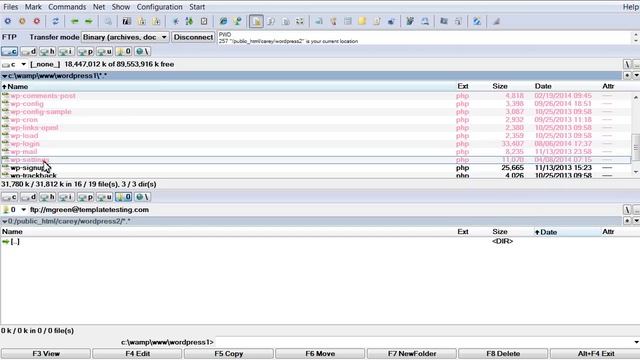Viewport: 640px width, 360px height.
Task: Click the black 7 toolbar icon
Action: (127, 21)
